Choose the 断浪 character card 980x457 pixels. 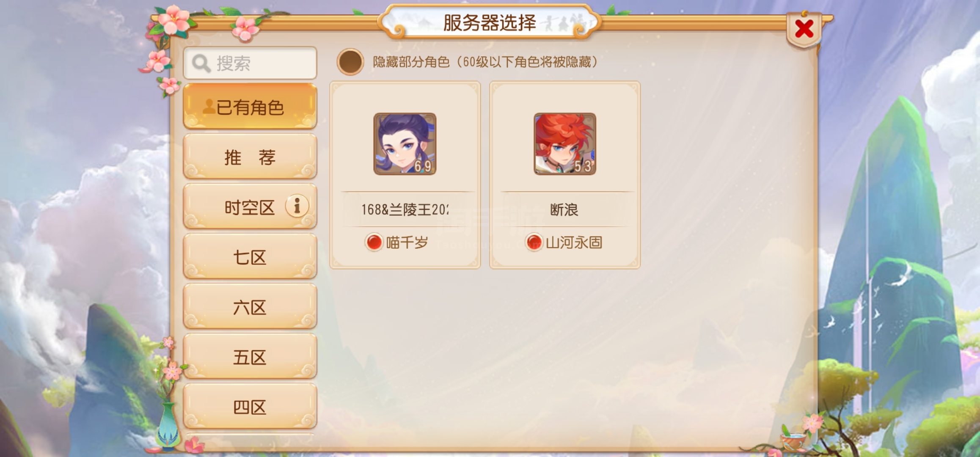point(565,175)
